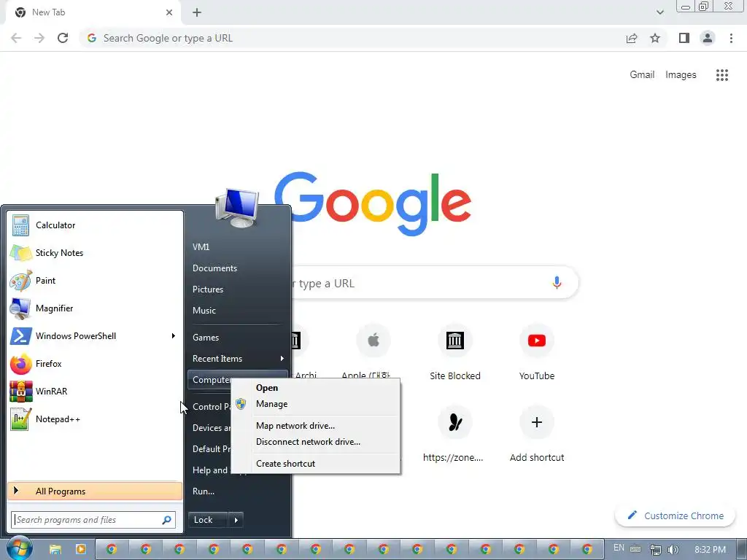
Task: Open the Chrome tab search chevron
Action: click(659, 12)
